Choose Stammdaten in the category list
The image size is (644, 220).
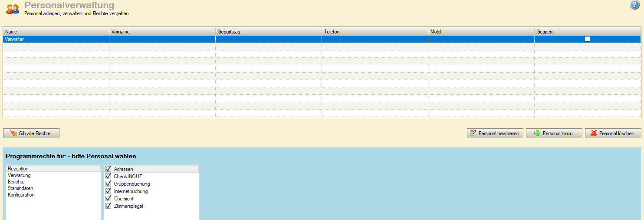tap(20, 188)
